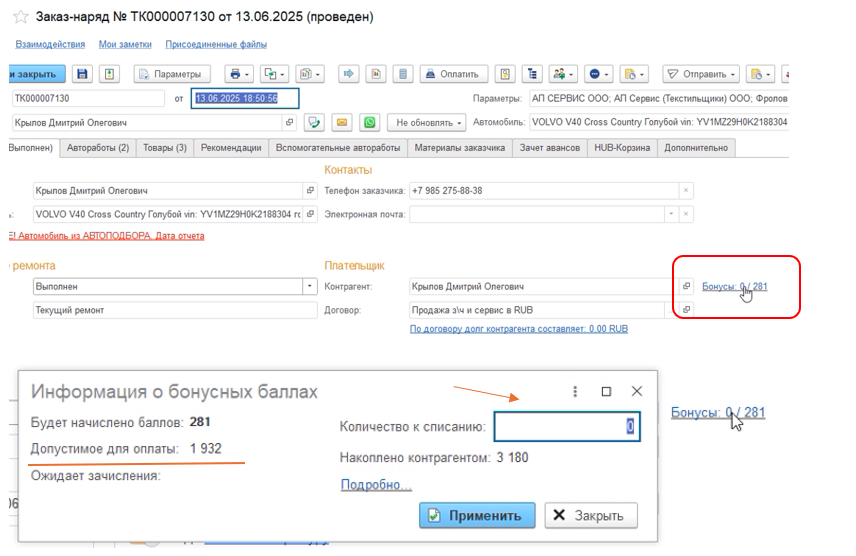
Task: Open the Не обновлять dropdown
Action: 427,123
